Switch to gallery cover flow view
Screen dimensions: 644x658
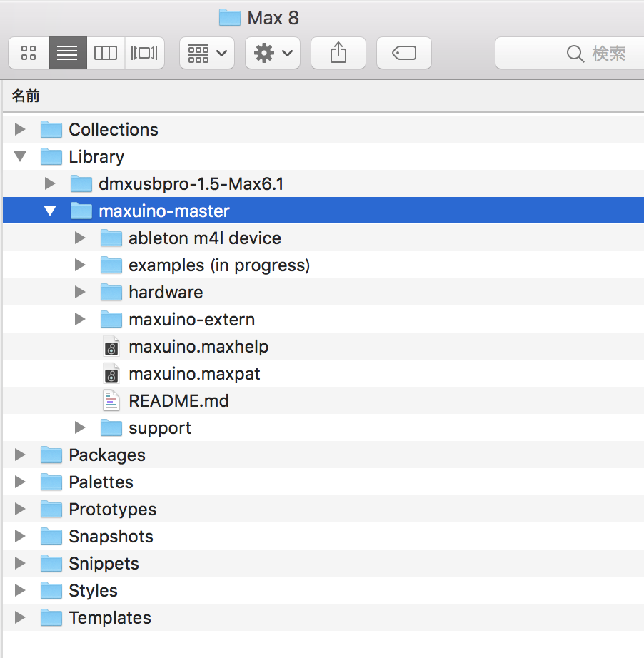coord(144,53)
